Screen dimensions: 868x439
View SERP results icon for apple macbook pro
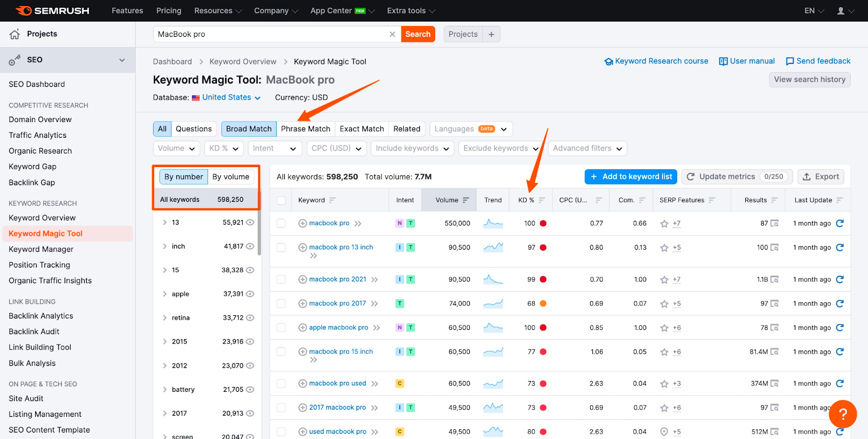pyautogui.click(x=775, y=328)
